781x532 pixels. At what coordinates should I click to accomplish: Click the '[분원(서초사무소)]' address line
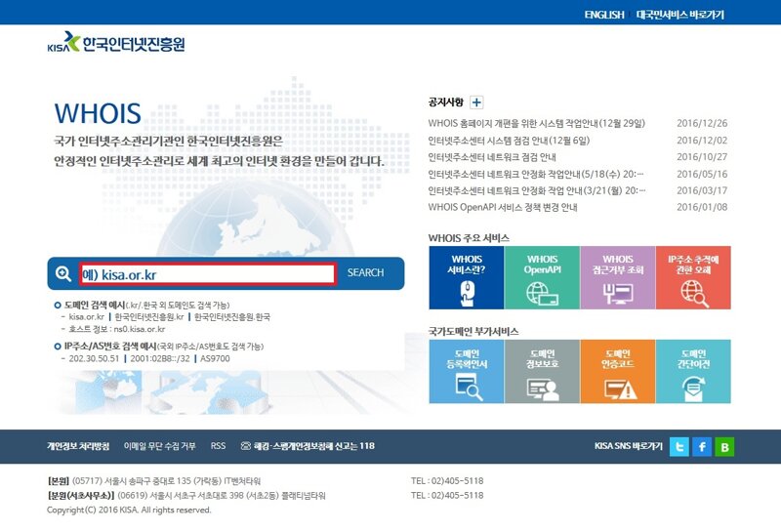pyautogui.click(x=186, y=495)
